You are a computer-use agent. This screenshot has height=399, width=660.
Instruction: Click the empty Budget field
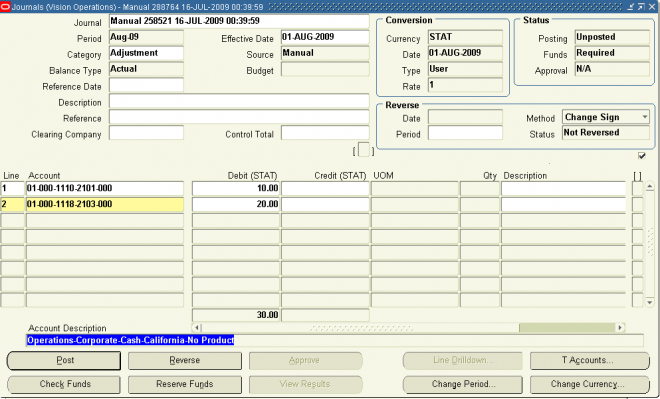click(325, 69)
